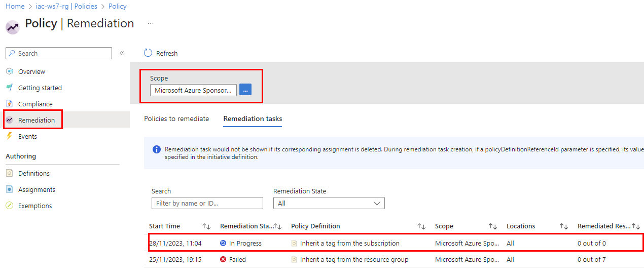This screenshot has width=644, height=279.
Task: Click the Home breadcrumb link
Action: 15,6
